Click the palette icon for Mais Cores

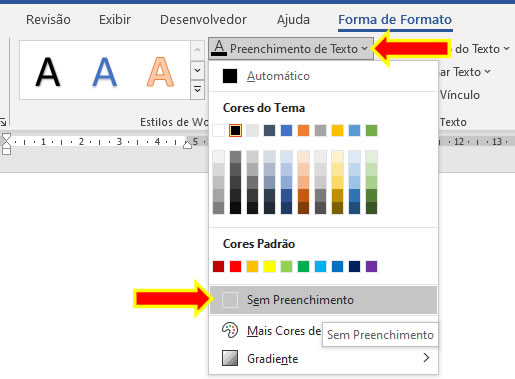click(x=230, y=331)
